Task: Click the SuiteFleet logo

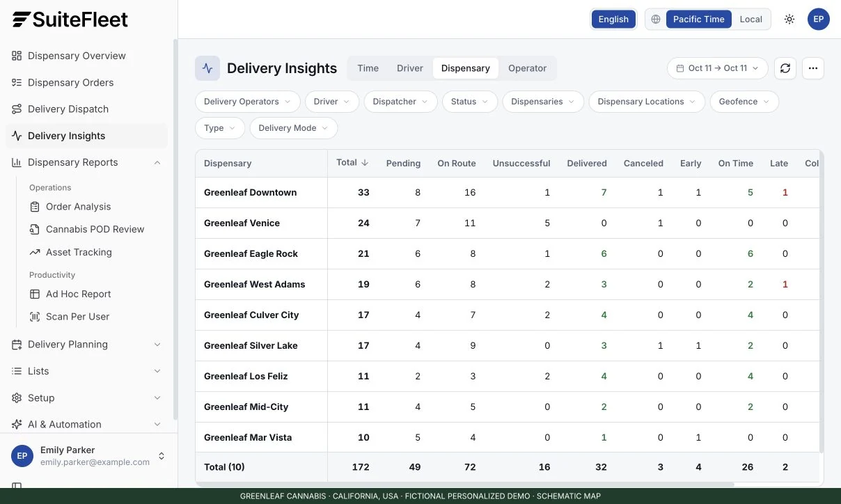Action: tap(70, 19)
